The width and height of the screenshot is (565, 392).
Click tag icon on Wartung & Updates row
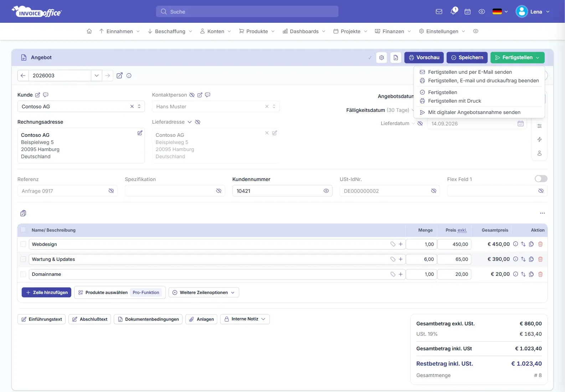click(393, 259)
